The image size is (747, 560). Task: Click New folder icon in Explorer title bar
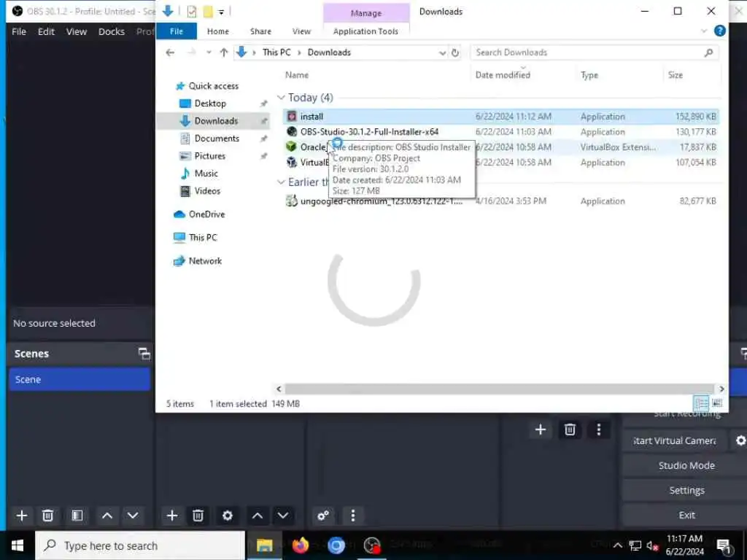(208, 12)
